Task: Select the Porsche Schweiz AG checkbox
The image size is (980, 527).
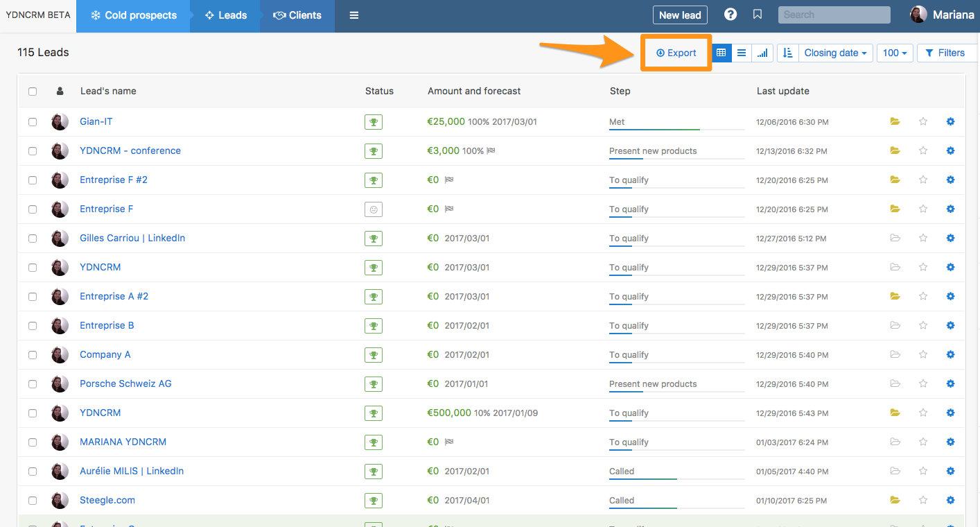Action: (x=33, y=384)
